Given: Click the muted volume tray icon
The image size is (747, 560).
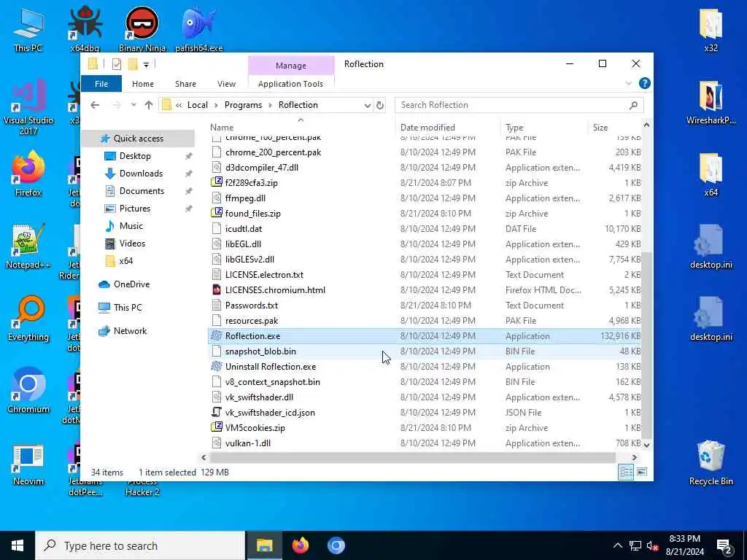Looking at the screenshot, I should click(652, 546).
